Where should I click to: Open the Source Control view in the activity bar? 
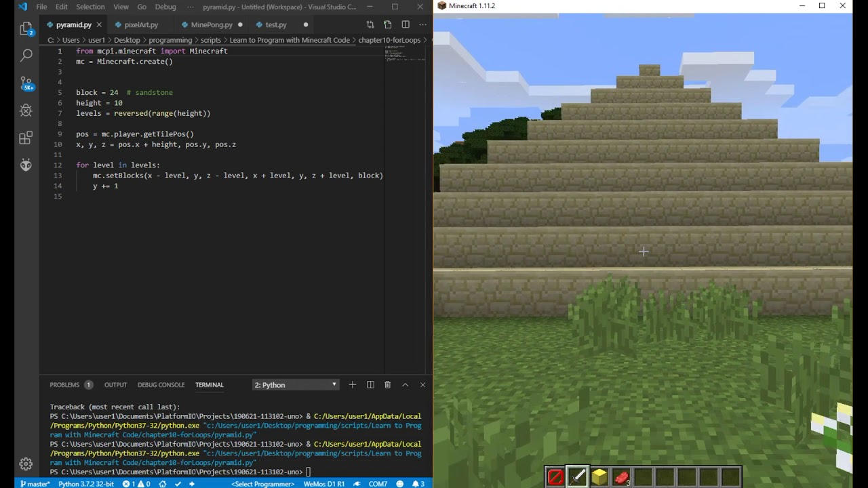[26, 83]
